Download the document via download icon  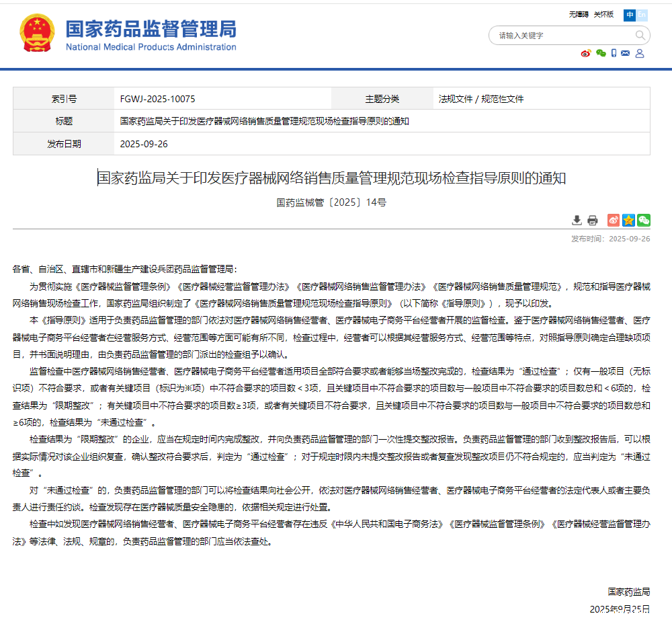[x=577, y=221]
